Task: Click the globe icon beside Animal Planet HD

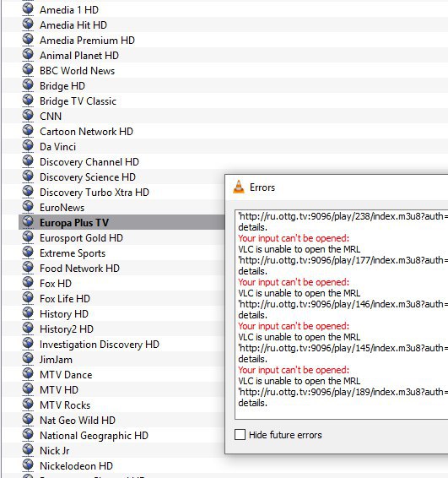Action: click(28, 55)
